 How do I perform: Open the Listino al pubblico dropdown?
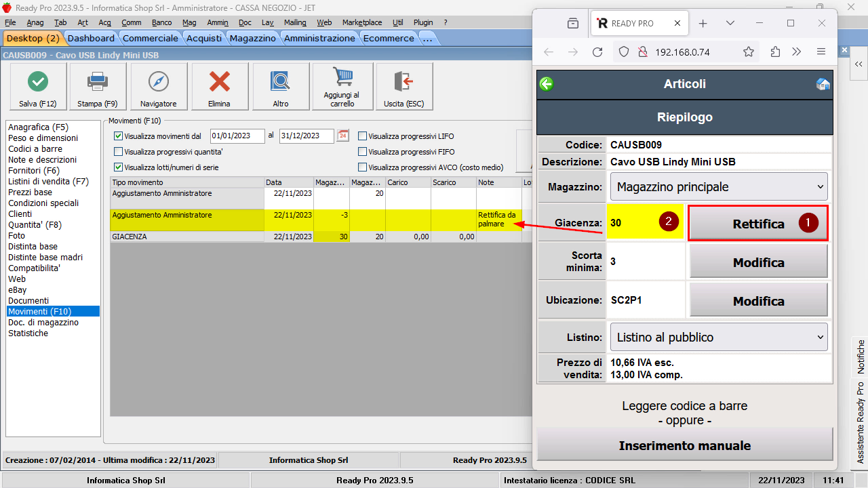(x=719, y=337)
